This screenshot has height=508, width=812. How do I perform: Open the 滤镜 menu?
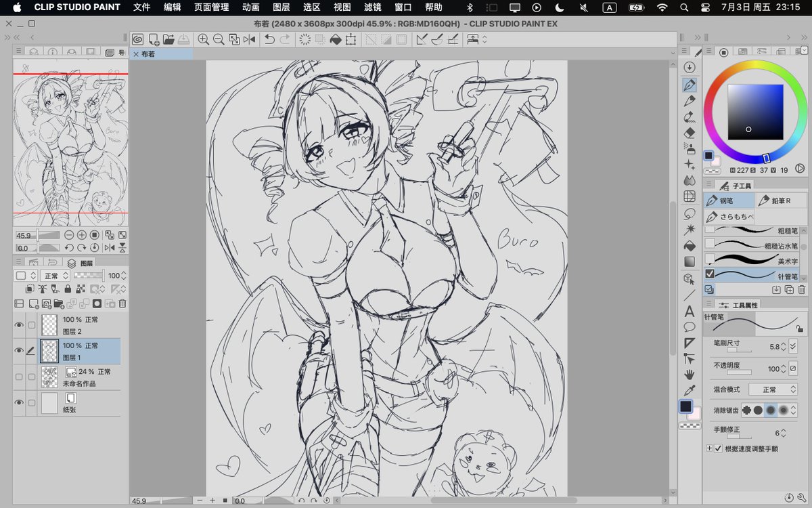(x=372, y=7)
